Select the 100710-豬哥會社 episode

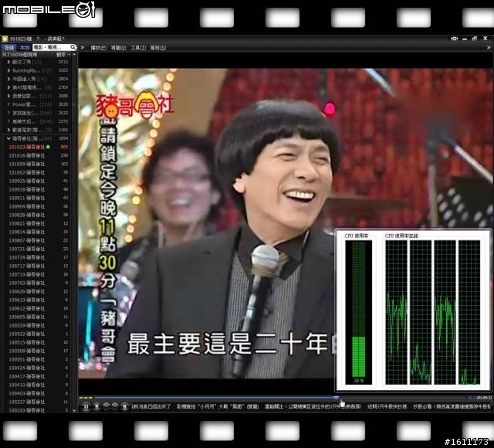(x=27, y=275)
